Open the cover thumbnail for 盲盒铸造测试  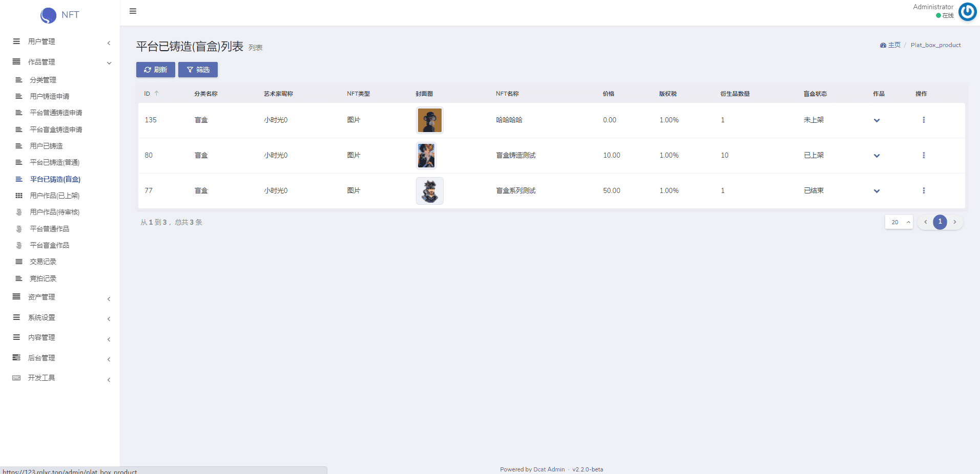[x=426, y=156]
